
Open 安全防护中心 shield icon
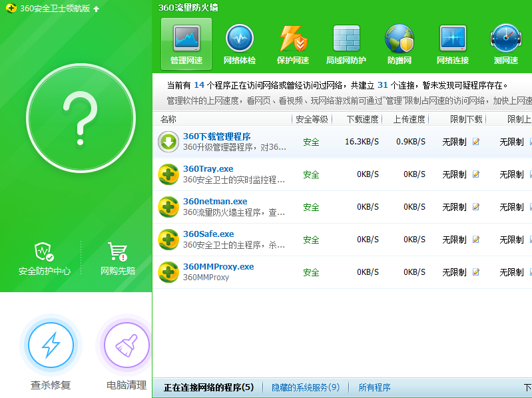click(x=45, y=252)
